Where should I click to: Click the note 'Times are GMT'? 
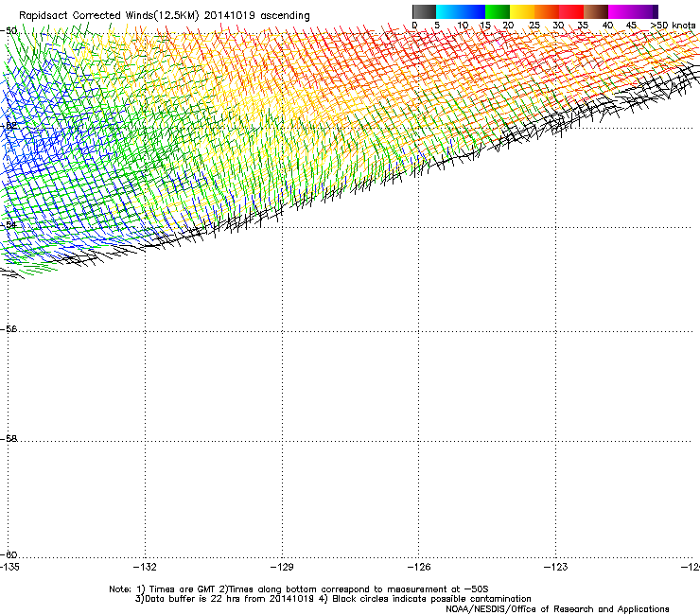point(183,589)
